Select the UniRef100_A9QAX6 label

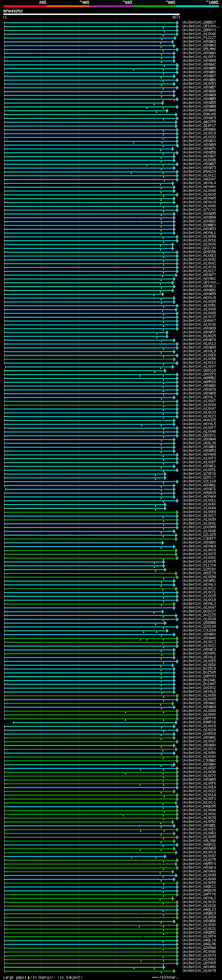pos(199,493)
